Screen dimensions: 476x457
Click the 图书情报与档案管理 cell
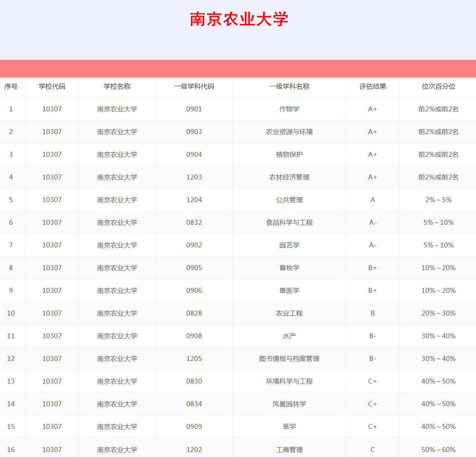tap(289, 359)
